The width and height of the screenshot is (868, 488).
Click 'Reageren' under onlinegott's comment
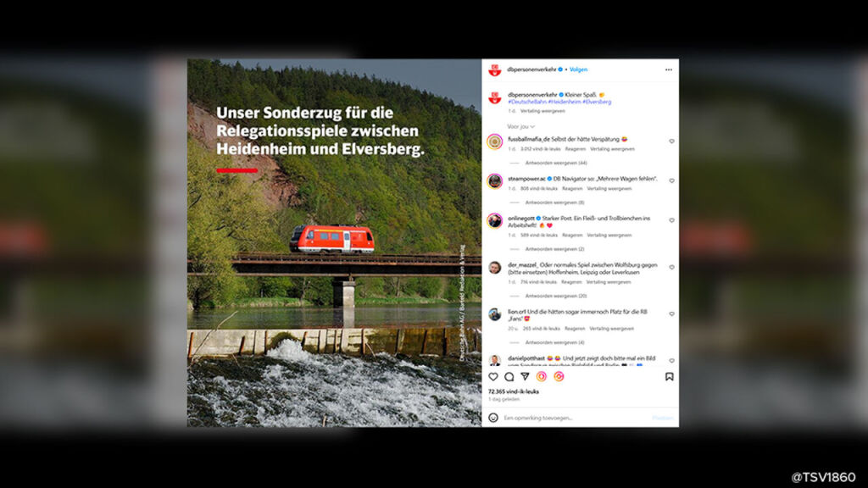coord(572,236)
